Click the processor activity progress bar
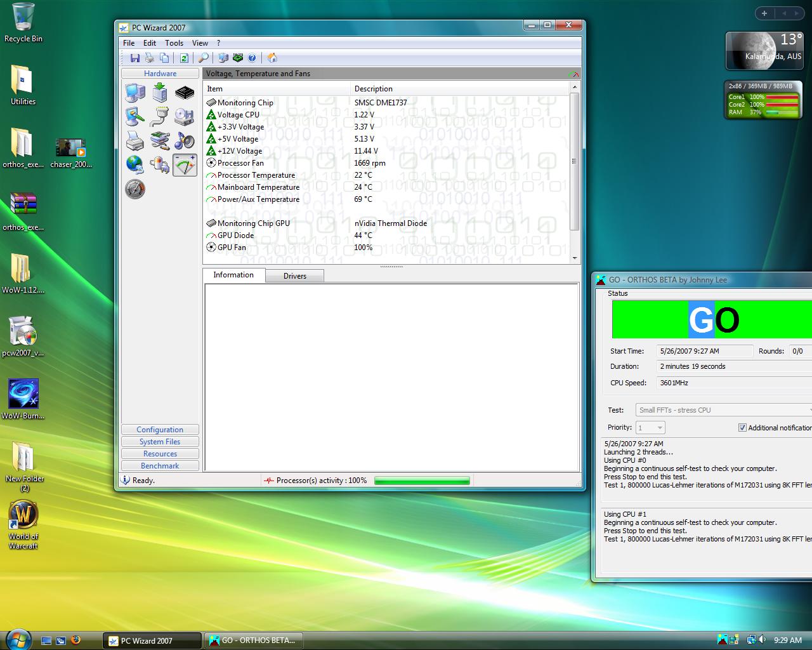 point(422,481)
